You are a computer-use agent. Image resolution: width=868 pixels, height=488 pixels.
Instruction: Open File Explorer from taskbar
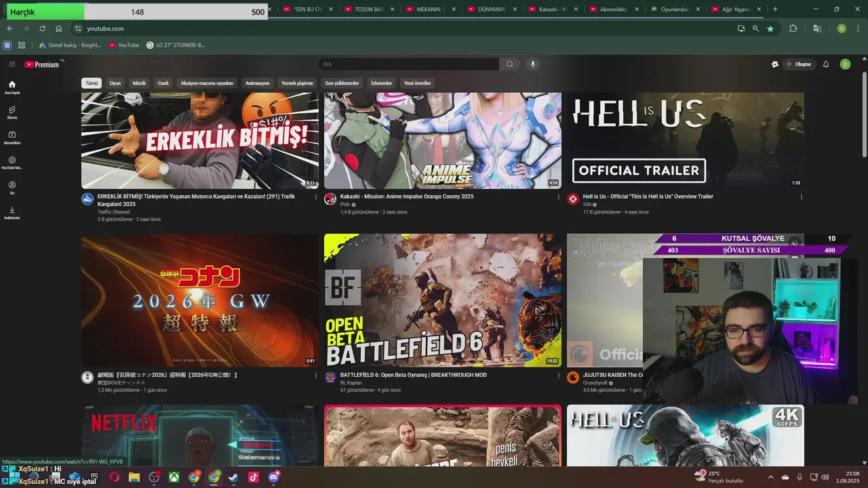(134, 477)
